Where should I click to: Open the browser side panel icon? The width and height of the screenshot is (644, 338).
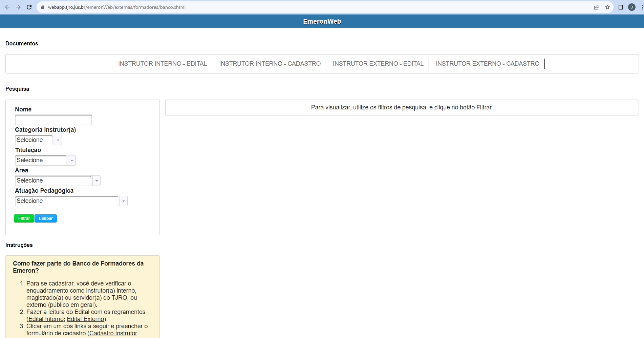pos(621,7)
